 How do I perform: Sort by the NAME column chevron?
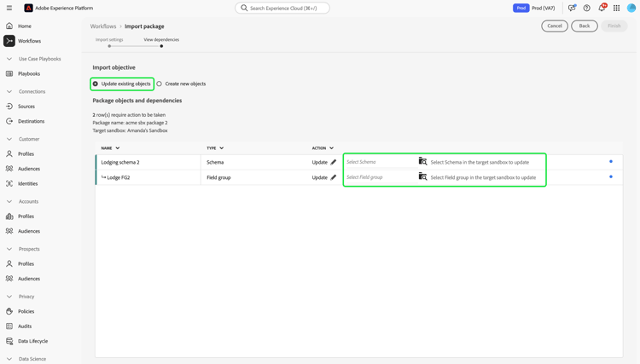pyautogui.click(x=118, y=148)
